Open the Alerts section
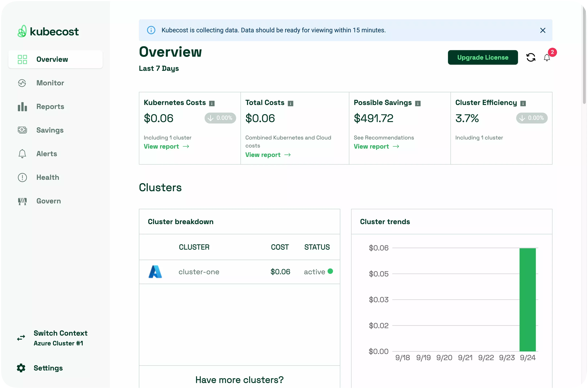588x389 pixels. [x=47, y=154]
